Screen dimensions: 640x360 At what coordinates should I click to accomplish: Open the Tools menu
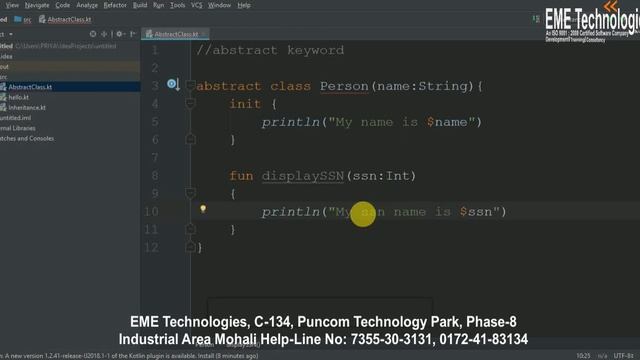pyautogui.click(x=177, y=5)
